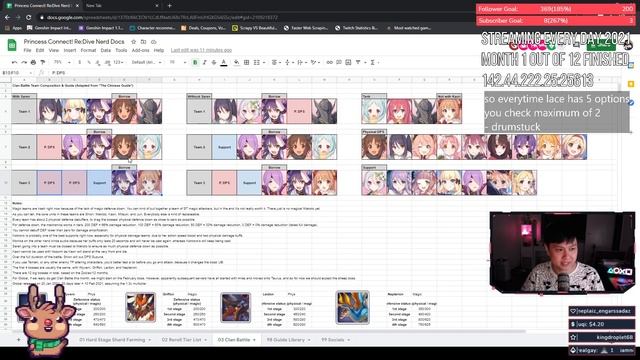The height and width of the screenshot is (360, 640).
Task: Open the Insert menu
Action: tap(70, 50)
